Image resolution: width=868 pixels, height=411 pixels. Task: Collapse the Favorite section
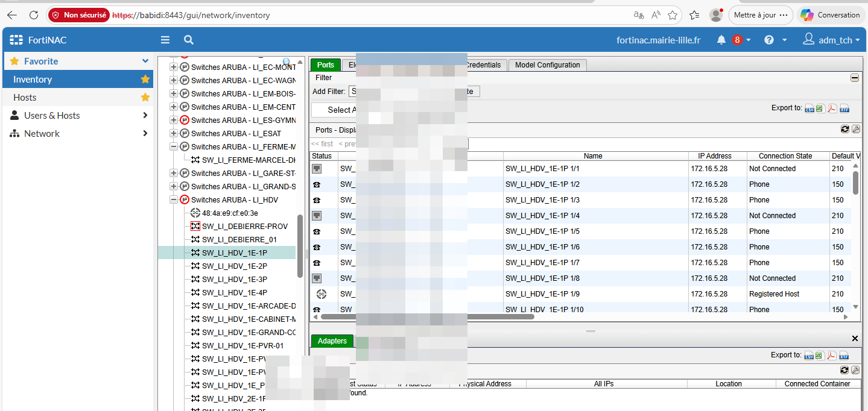coord(145,61)
